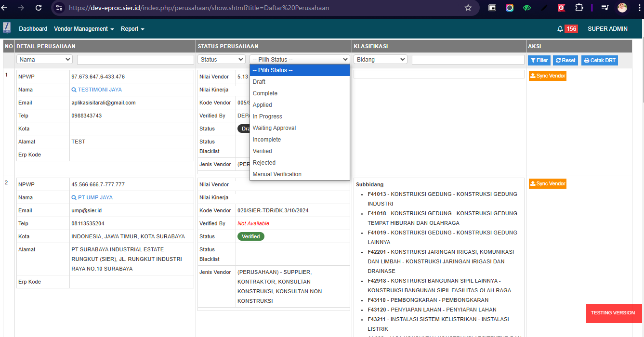Select Verified from status list
644x337 pixels.
point(263,151)
